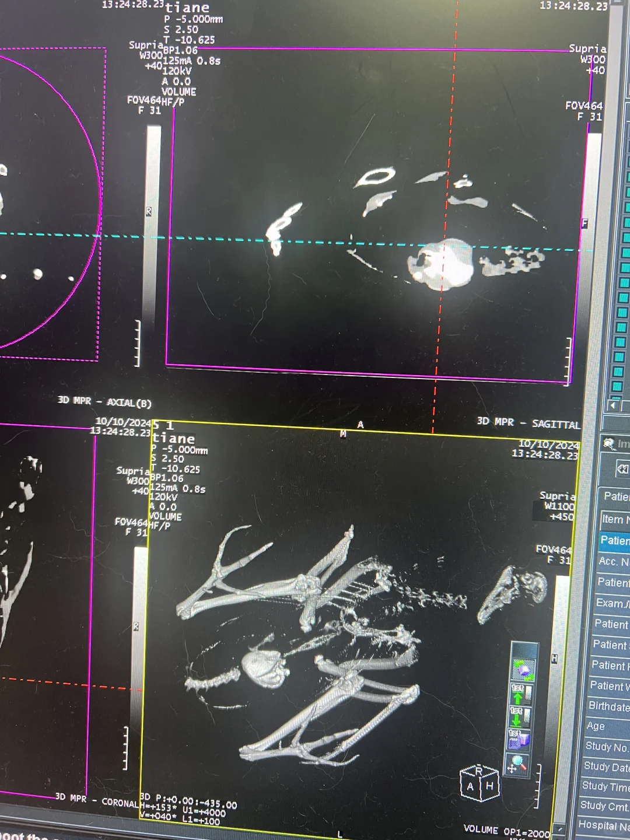630x840 pixels.
Task: Click the 'L1=+100' value in the 3D view
Action: coord(201,821)
